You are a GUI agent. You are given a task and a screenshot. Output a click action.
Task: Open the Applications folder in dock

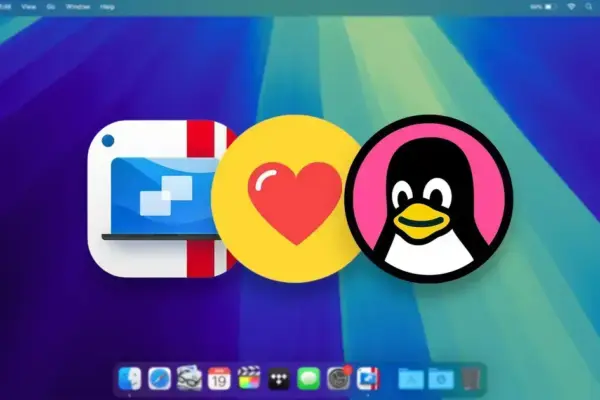tap(411, 379)
